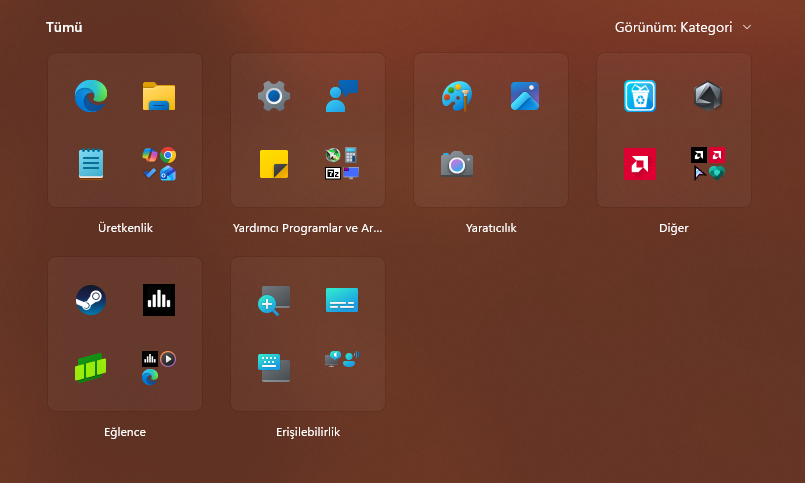
Task: Expand small cluster with AMD and cursor icons
Action: tap(707, 164)
